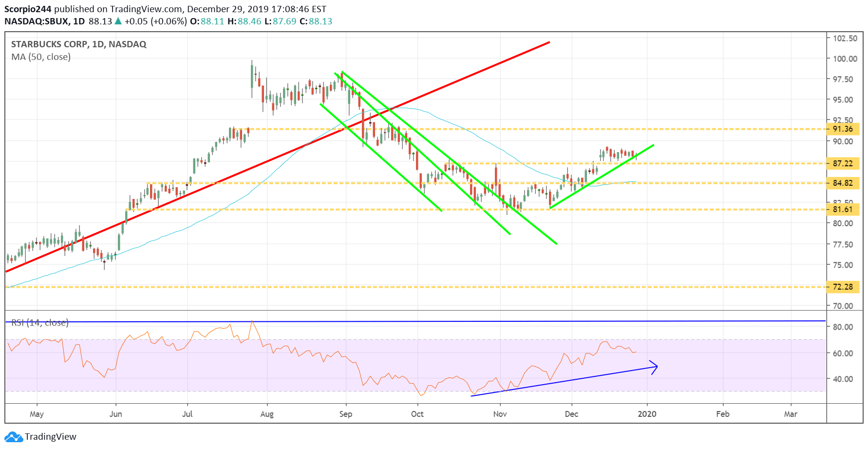This screenshot has width=868, height=450.
Task: Click the 72.28 price level label
Action: pos(843,287)
